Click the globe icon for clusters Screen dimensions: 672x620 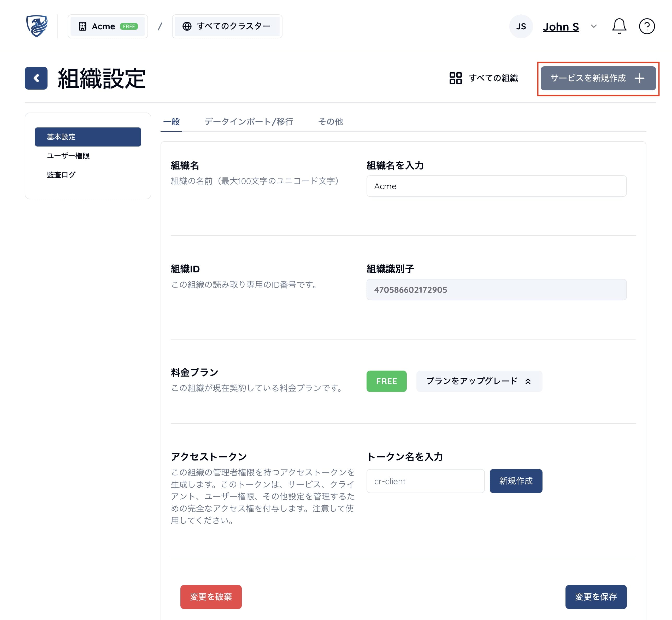coord(187,26)
